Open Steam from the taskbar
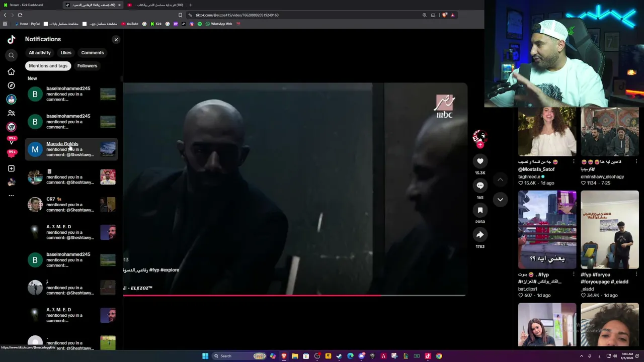The width and height of the screenshot is (644, 362). (x=339, y=356)
